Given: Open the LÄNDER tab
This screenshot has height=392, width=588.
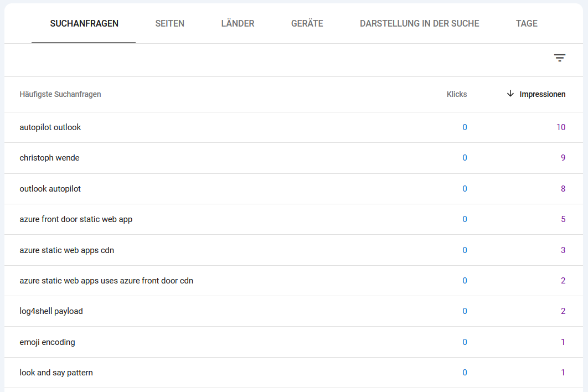Looking at the screenshot, I should 238,23.
